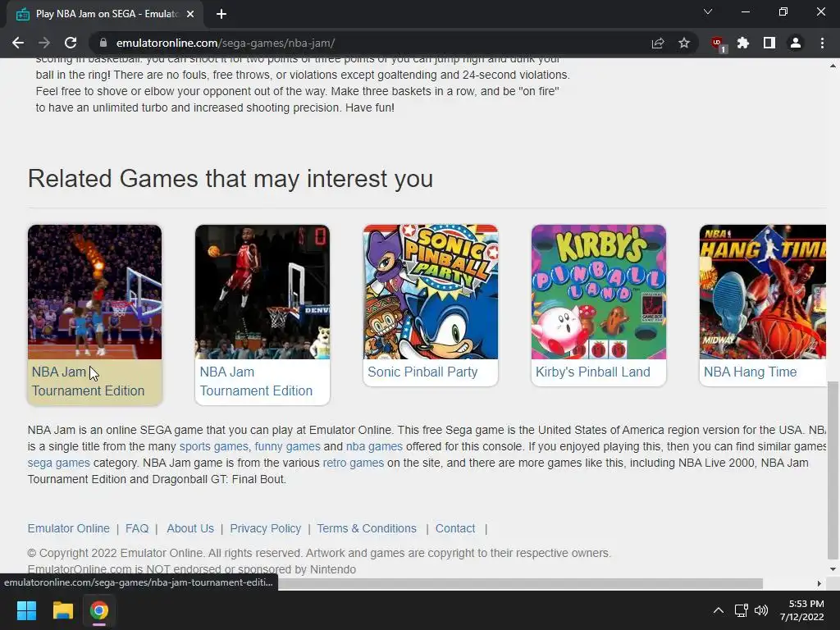Open the Extensions puzzle piece menu
Image resolution: width=840 pixels, height=630 pixels.
[743, 43]
